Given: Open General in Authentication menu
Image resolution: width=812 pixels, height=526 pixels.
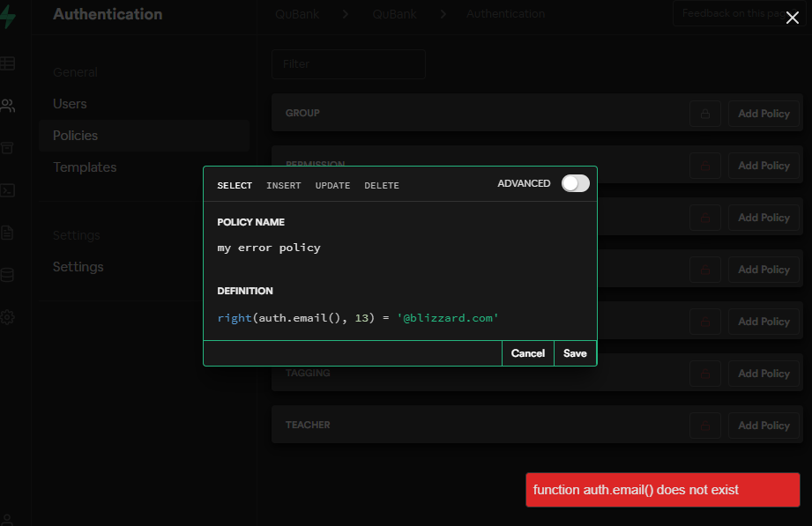Looking at the screenshot, I should 75,72.
